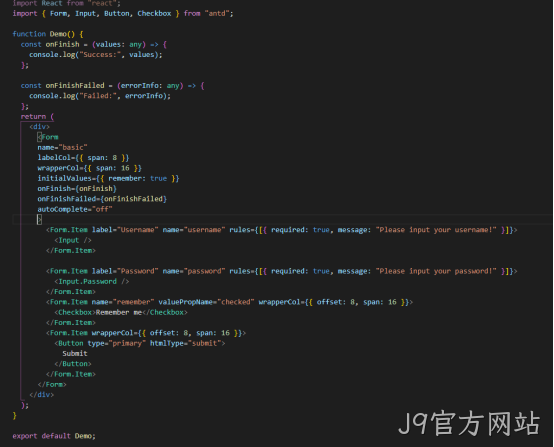Click the opening <div> tag
Image resolution: width=554 pixels, height=447 pixels.
click(40, 127)
